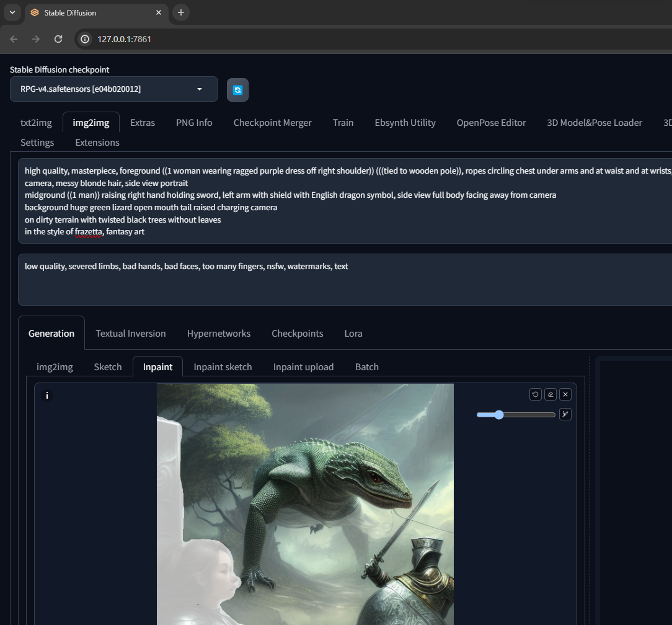Screen dimensions: 672x625
Task: Switch to the img2img sub-tab
Action: [x=55, y=367]
